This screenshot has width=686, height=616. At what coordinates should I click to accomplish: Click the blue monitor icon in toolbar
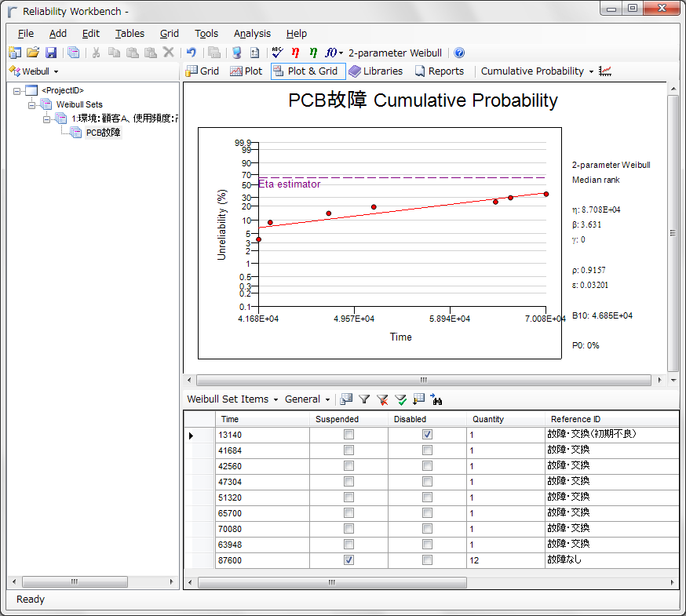point(237,53)
